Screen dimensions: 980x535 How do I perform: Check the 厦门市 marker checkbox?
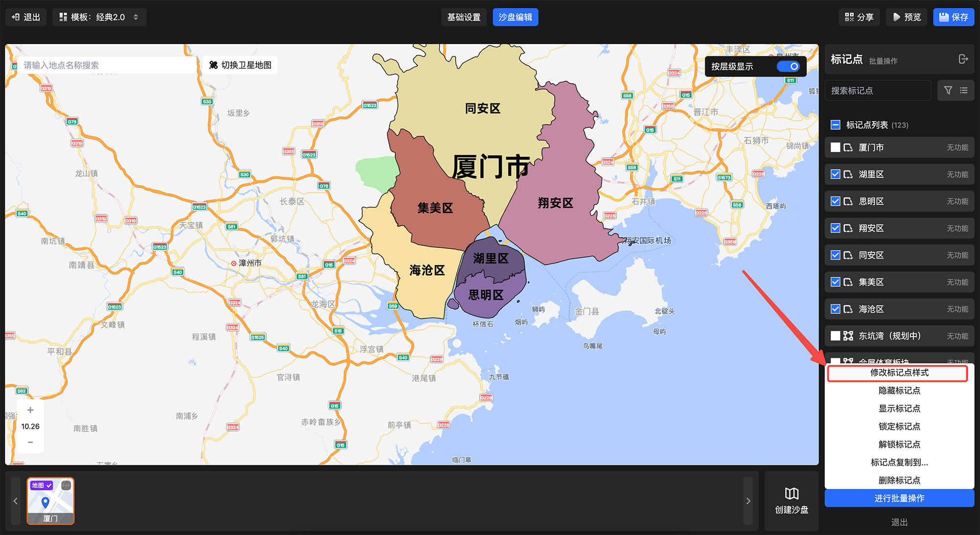pyautogui.click(x=835, y=147)
